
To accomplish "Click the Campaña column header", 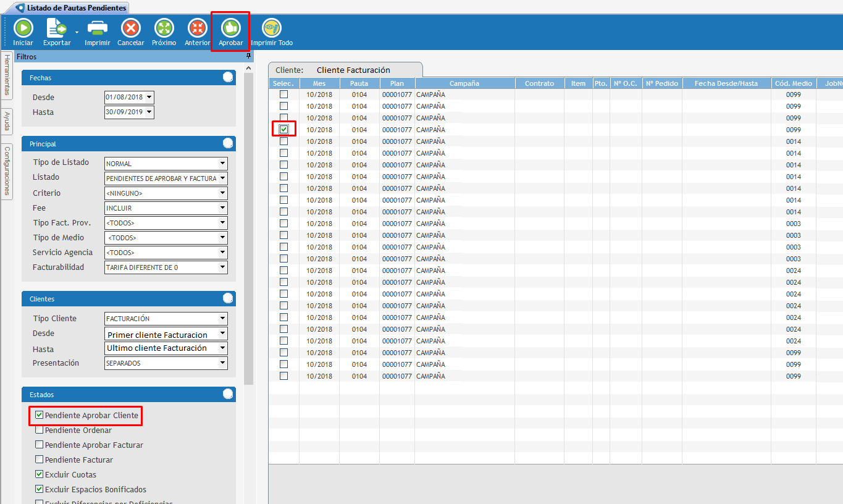I will (x=464, y=83).
